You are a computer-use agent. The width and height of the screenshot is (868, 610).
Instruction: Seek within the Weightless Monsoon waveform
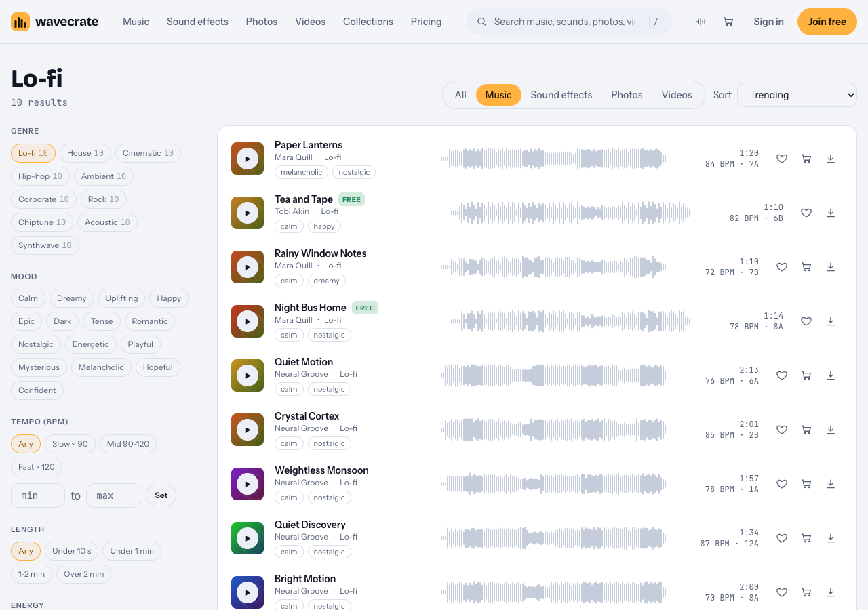(553, 484)
